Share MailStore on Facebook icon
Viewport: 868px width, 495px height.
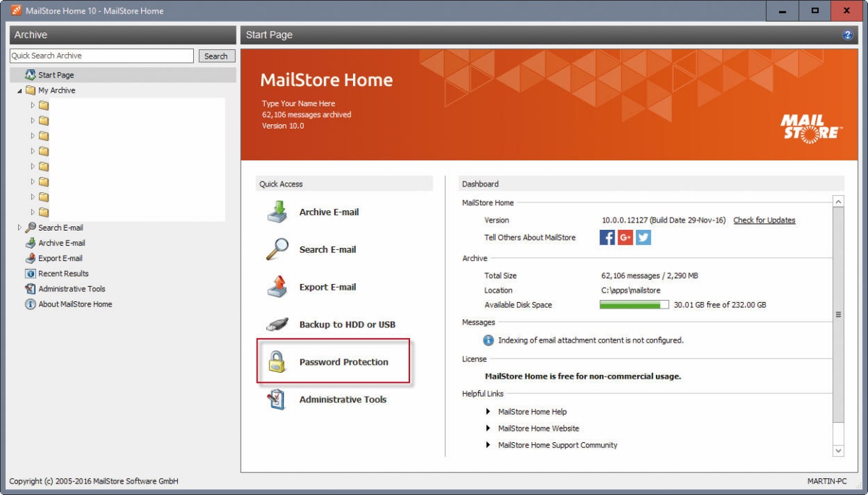(608, 237)
